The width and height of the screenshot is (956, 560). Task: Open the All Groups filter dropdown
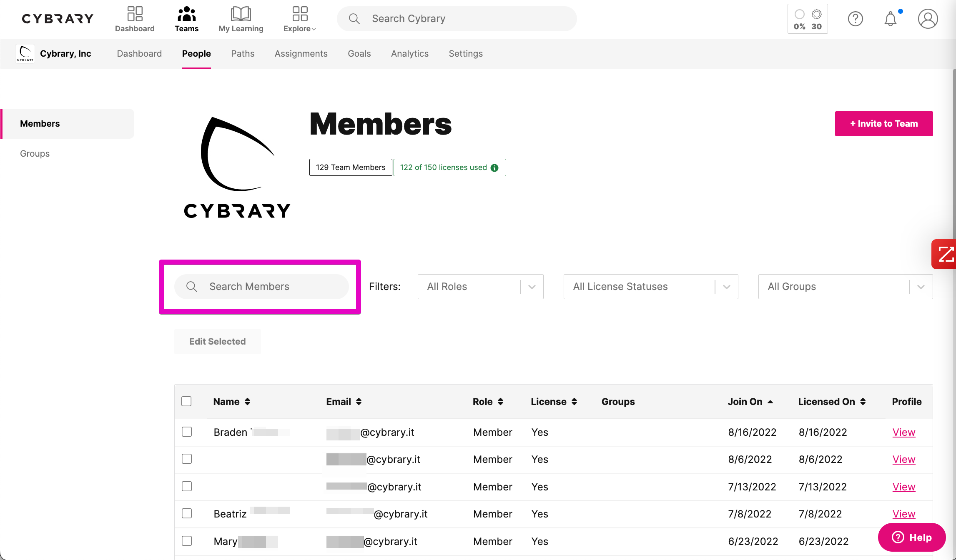846,287
